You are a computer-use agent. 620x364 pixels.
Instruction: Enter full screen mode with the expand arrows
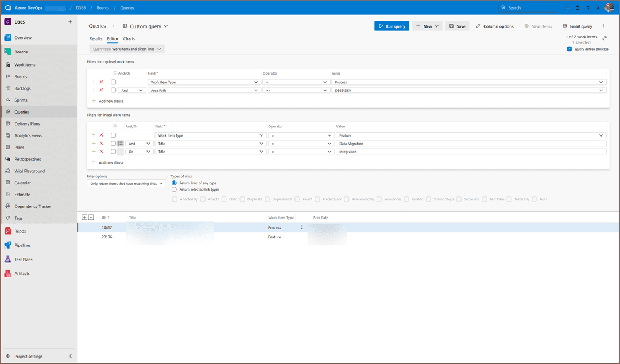(604, 38)
